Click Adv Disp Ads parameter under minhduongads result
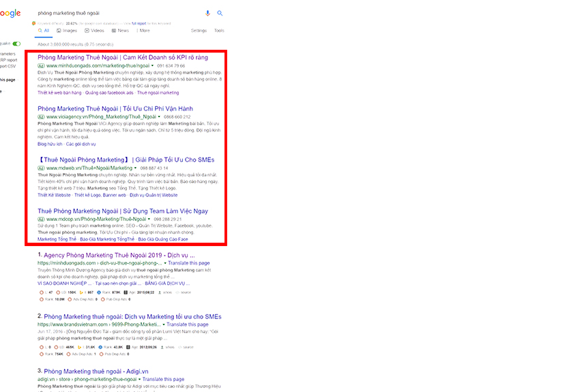 [x=83, y=299]
